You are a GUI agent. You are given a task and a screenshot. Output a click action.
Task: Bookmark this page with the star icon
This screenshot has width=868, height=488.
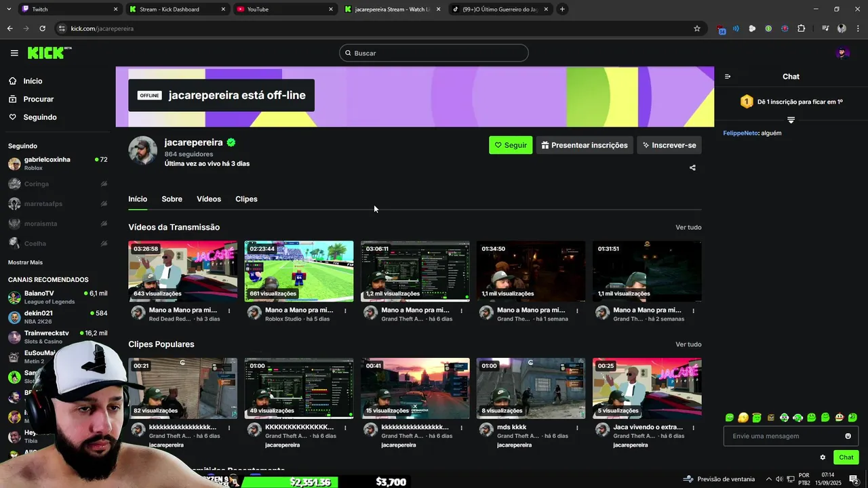696,28
